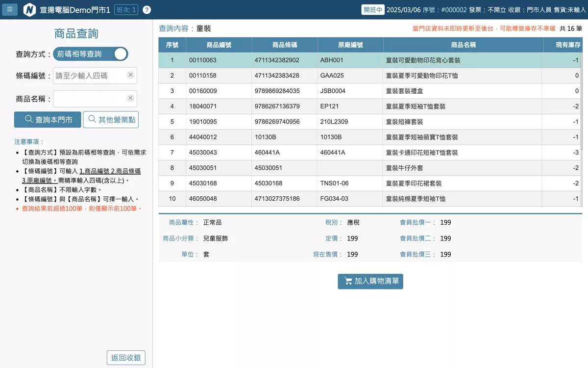Click manufacturer code JSB0004
588x368 pixels.
pos(333,91)
